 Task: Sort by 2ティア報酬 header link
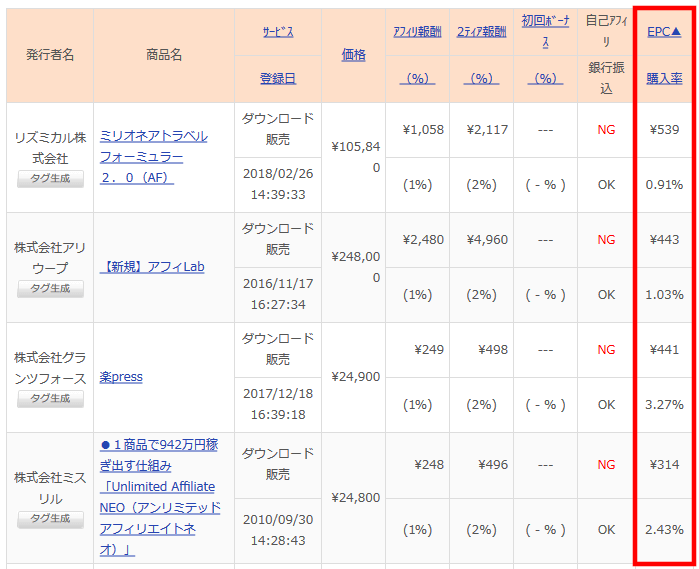click(481, 32)
